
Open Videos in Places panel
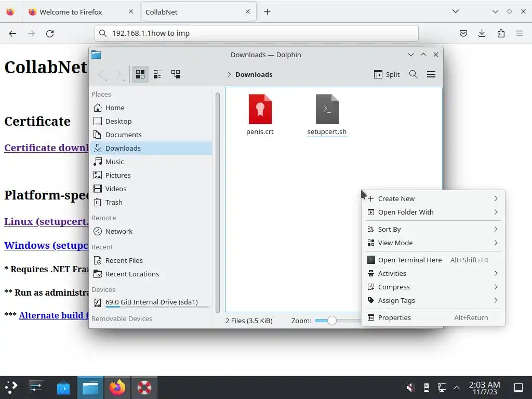point(151,189)
